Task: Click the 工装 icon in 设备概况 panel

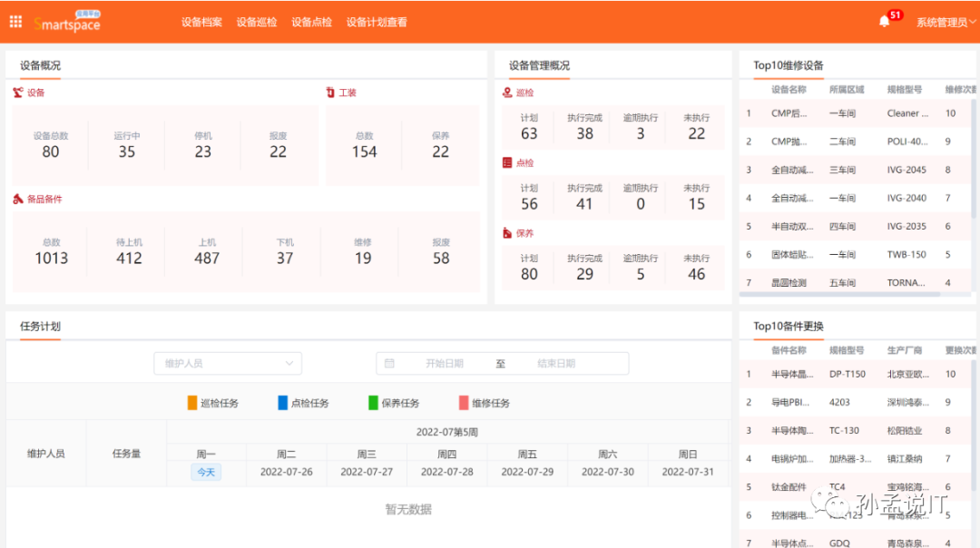Action: tap(330, 92)
